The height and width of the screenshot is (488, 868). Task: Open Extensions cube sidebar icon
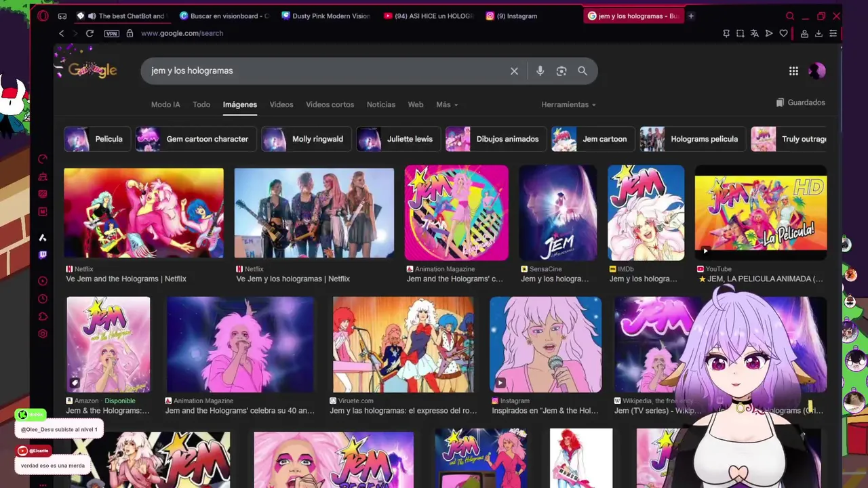43,317
